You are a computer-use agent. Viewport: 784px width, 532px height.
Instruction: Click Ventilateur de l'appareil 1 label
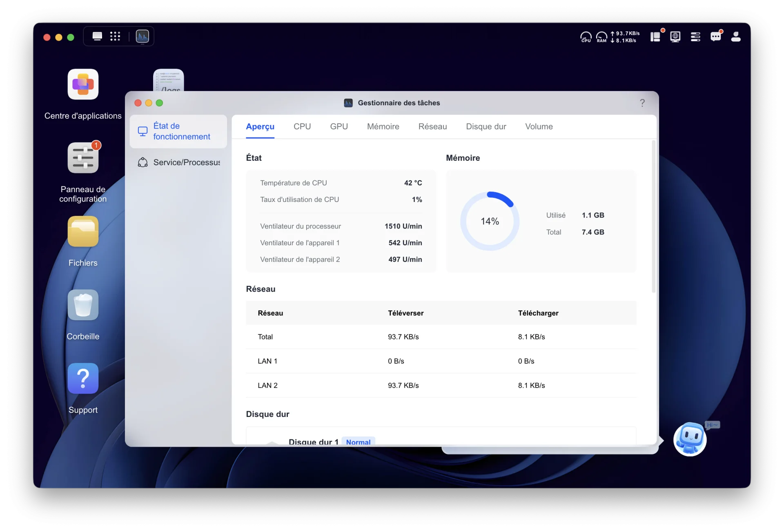point(300,243)
